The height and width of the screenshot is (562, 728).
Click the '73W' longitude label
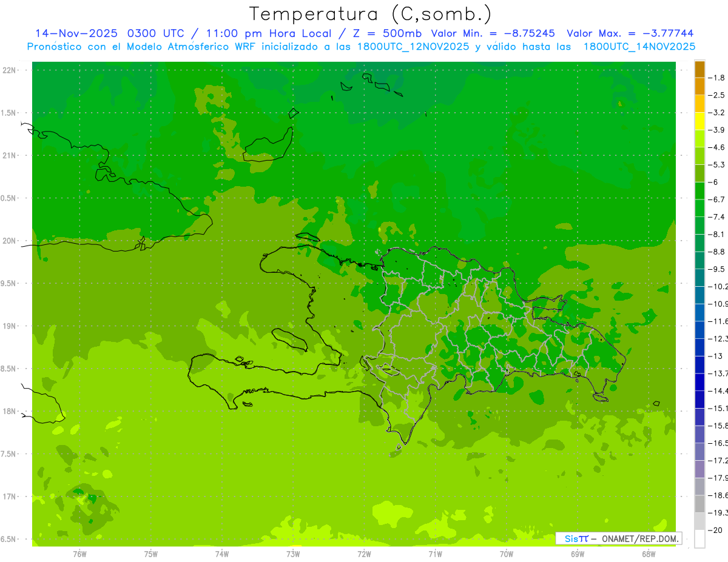click(x=293, y=554)
